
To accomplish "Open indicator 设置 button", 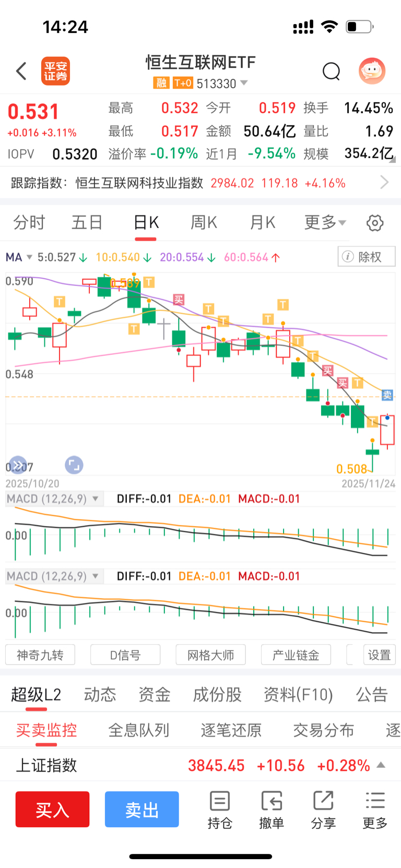I will click(380, 655).
